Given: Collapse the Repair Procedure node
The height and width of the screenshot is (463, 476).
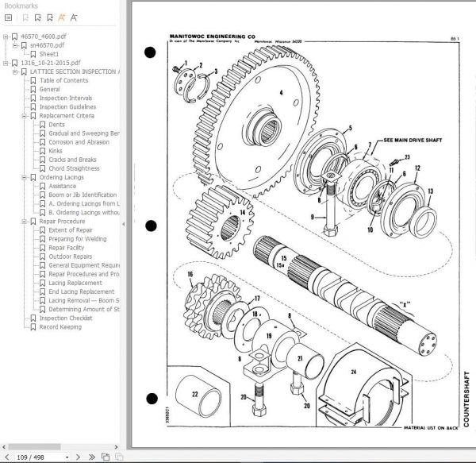Looking at the screenshot, I should tap(25, 222).
